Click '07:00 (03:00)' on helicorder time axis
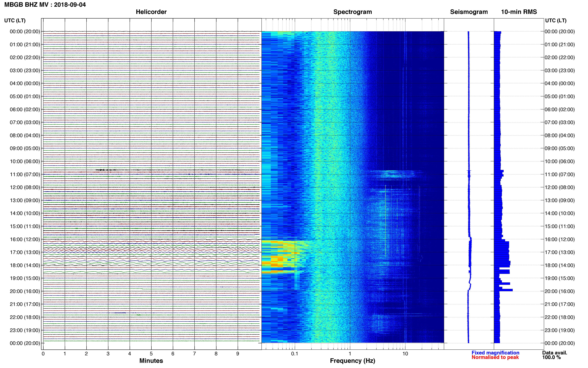 (25, 122)
